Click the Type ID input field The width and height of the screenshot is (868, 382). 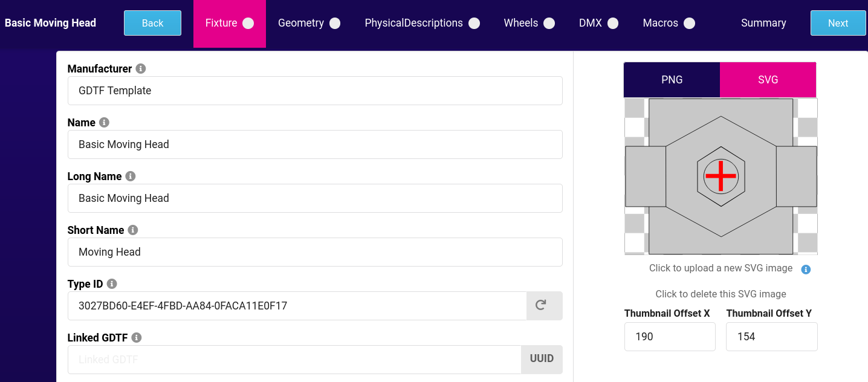tap(297, 306)
